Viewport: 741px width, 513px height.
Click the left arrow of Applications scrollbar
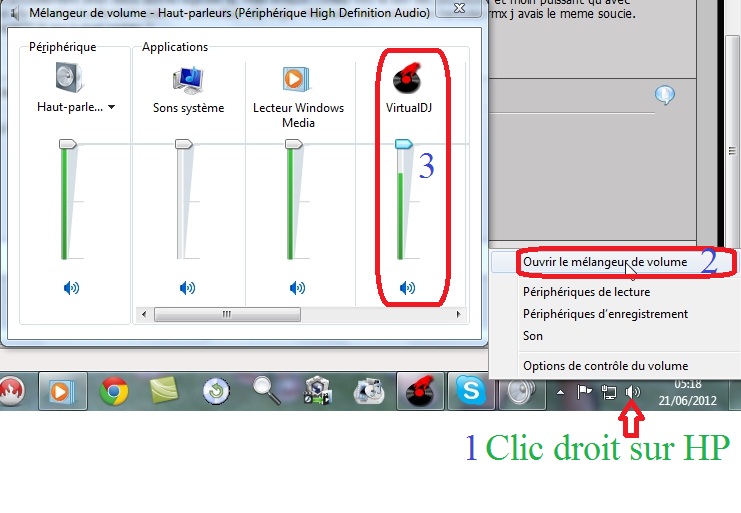(144, 314)
